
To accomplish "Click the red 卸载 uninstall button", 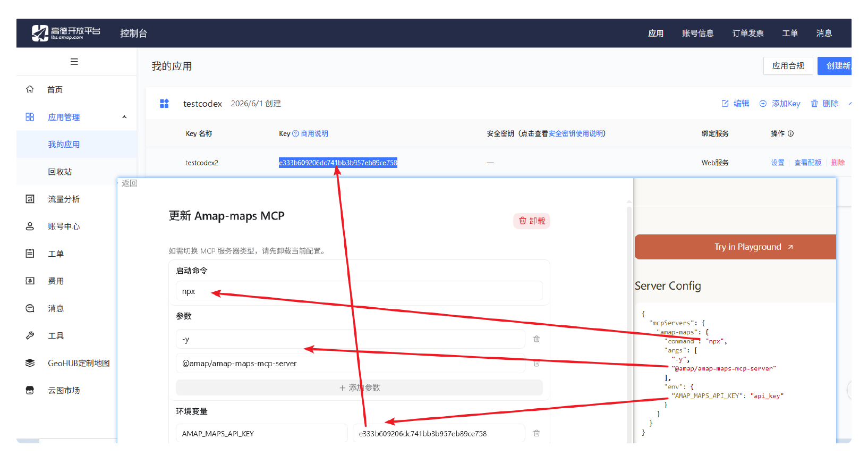I will pyautogui.click(x=532, y=221).
